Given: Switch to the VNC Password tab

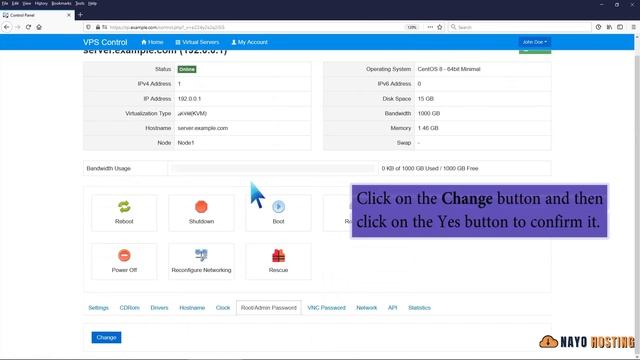Looking at the screenshot, I should (x=326, y=308).
